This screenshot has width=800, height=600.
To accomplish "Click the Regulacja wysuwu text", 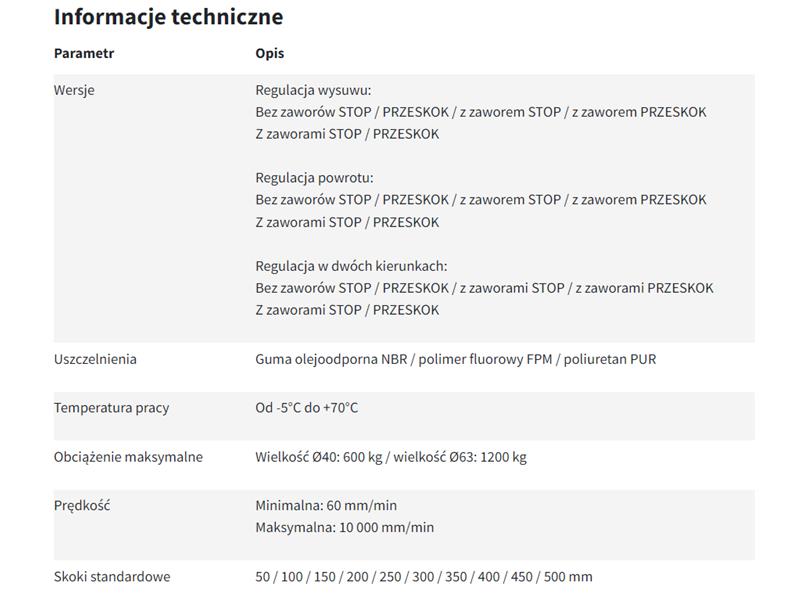I will pyautogui.click(x=313, y=90).
